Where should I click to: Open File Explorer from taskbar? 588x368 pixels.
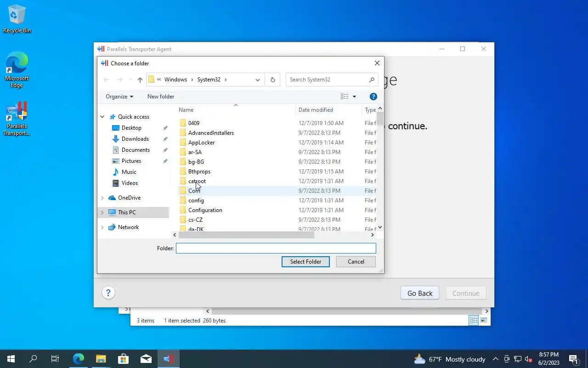click(x=101, y=359)
